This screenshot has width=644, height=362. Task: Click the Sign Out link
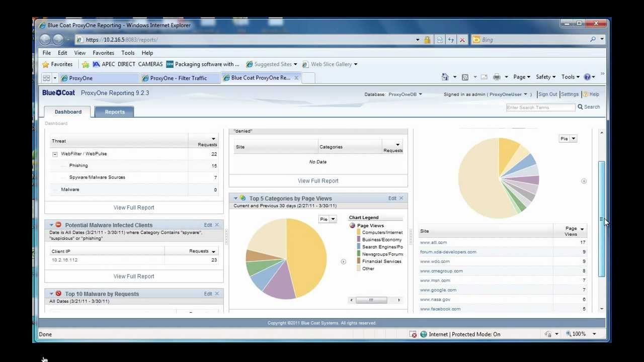tap(547, 94)
